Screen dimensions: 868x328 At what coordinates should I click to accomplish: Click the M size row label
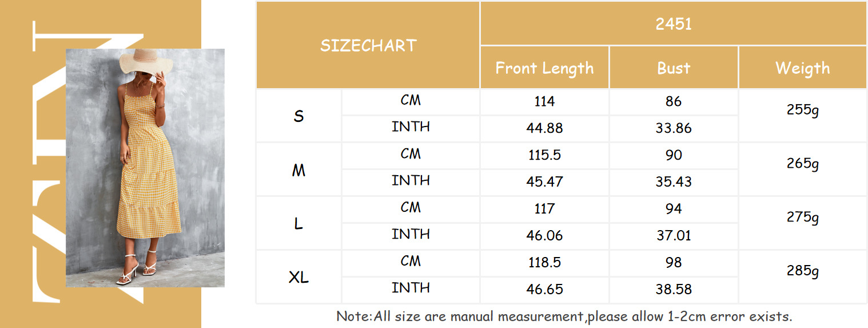click(298, 170)
